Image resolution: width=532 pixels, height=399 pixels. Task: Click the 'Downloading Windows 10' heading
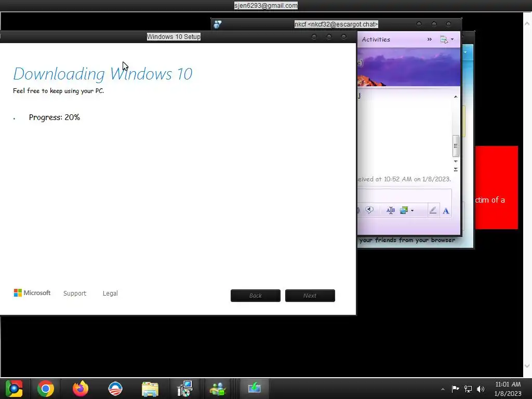[103, 74]
